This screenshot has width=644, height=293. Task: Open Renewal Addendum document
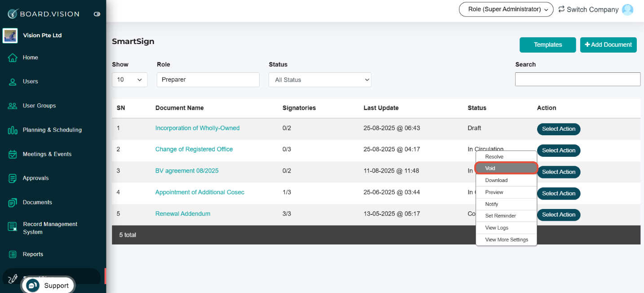tap(183, 213)
